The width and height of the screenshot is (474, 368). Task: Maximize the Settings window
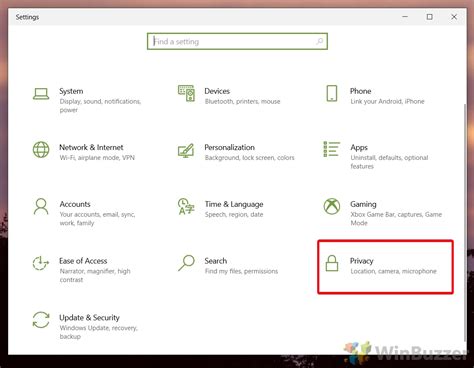pyautogui.click(x=430, y=17)
